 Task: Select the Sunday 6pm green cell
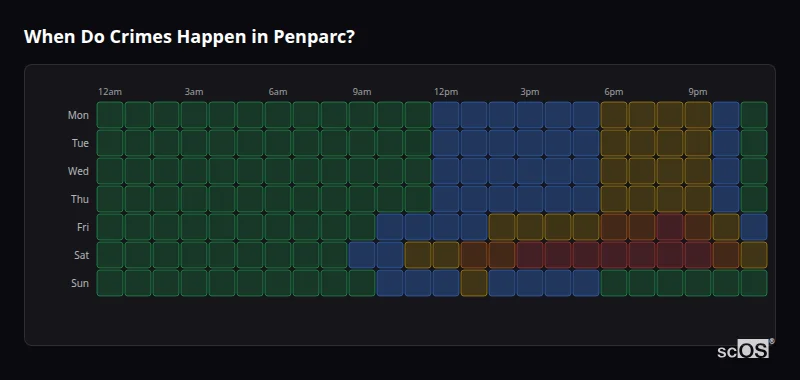[614, 283]
